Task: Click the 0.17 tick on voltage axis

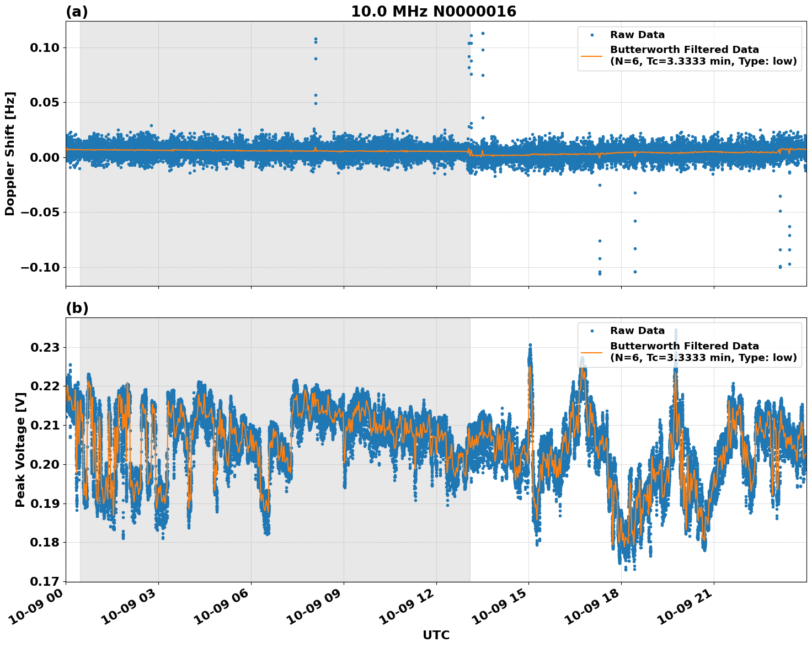Action: [44, 581]
